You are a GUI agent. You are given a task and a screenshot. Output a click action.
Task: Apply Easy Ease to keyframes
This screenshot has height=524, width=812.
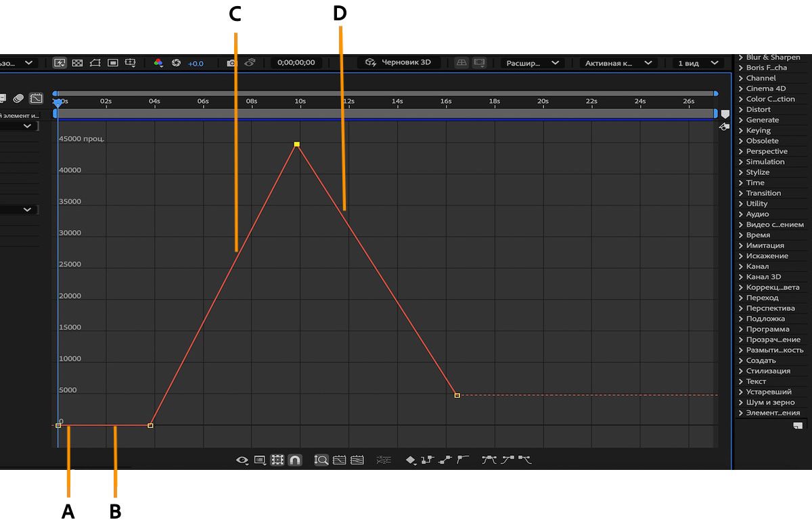(x=489, y=460)
